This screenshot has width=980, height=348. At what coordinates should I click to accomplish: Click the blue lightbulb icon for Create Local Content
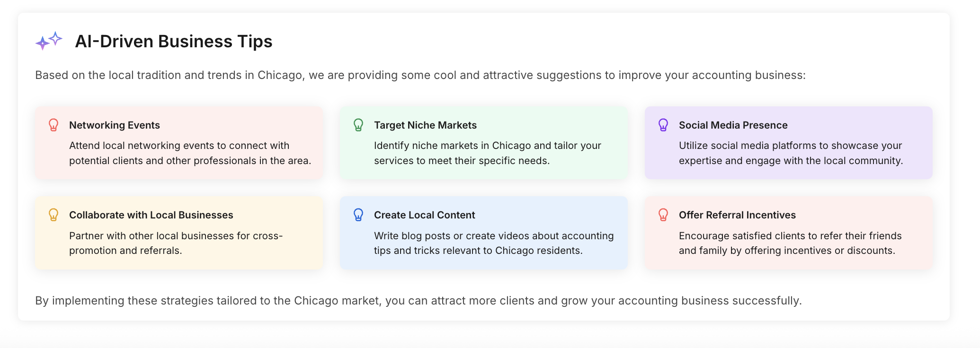click(x=358, y=215)
